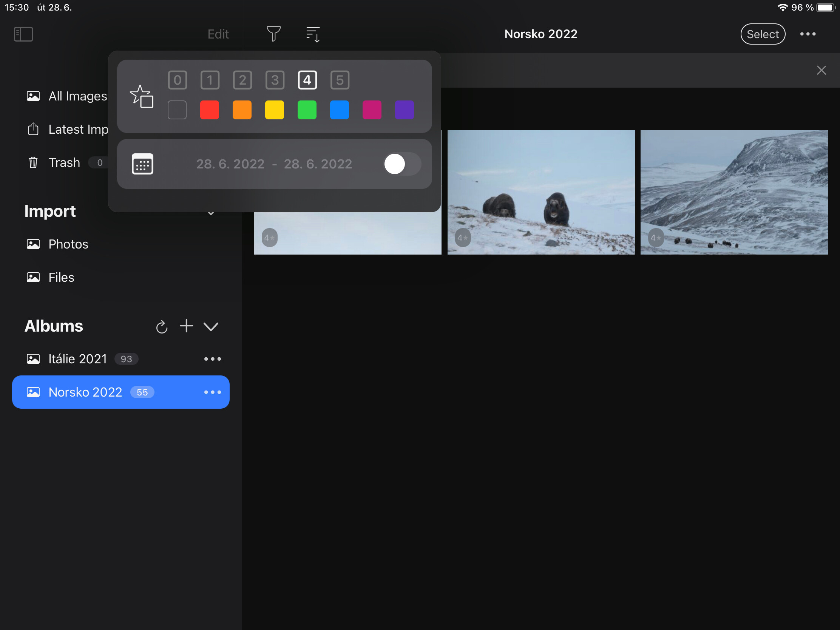This screenshot has width=840, height=630.
Task: Open the filter funnel icon
Action: [x=273, y=34]
